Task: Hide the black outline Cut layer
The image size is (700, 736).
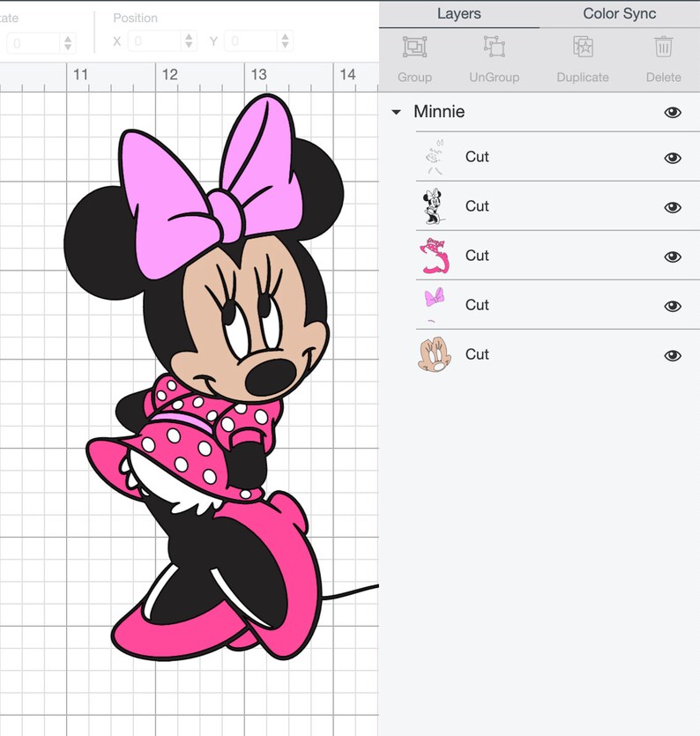Action: click(x=673, y=207)
